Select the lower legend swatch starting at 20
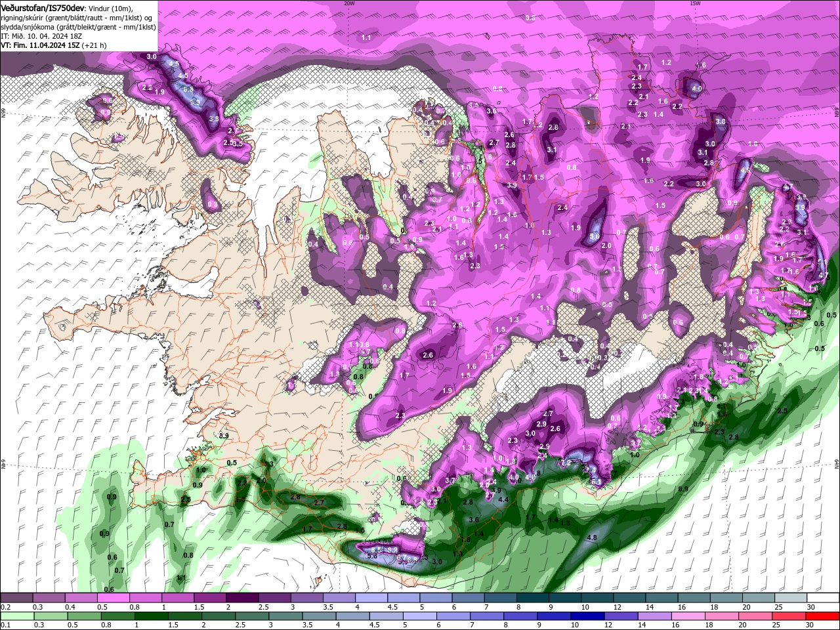The image size is (840, 630). pyautogui.click(x=756, y=616)
